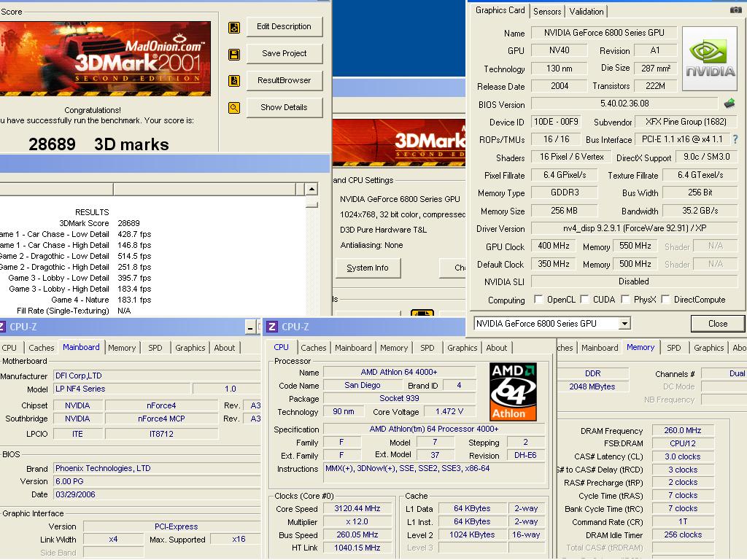Click the System Info button in 3DMark
Image resolution: width=747 pixels, height=560 pixels.
(368, 268)
